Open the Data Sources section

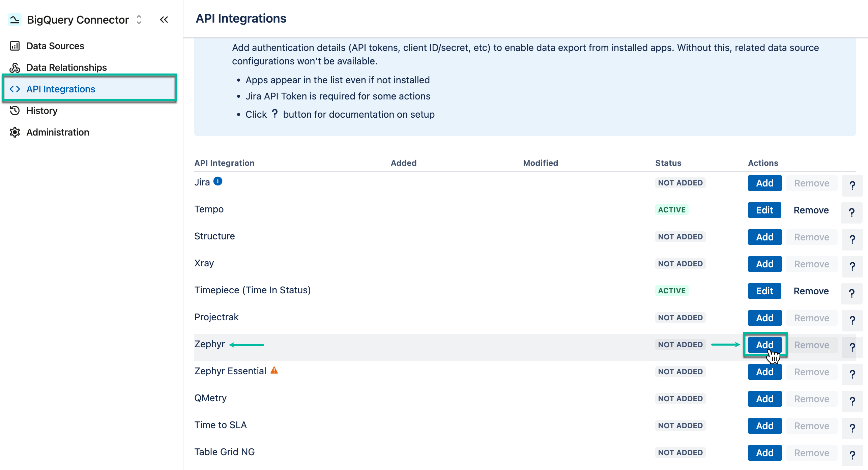tap(55, 46)
